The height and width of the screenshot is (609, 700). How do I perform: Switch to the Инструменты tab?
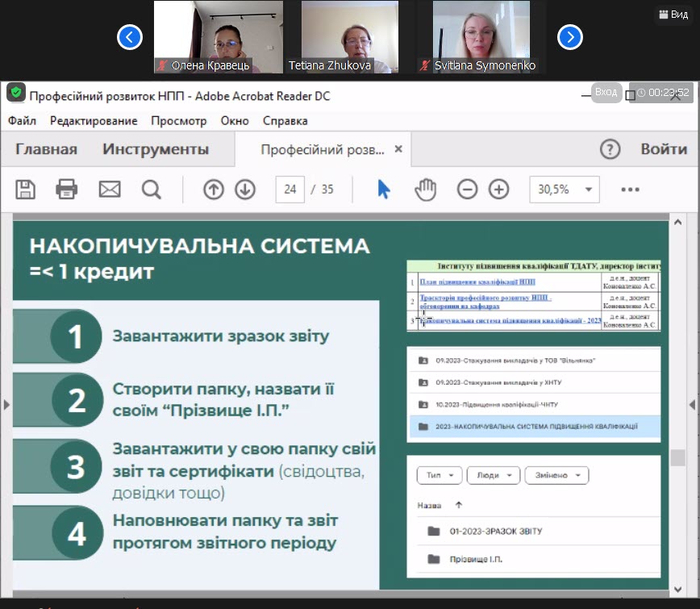156,149
